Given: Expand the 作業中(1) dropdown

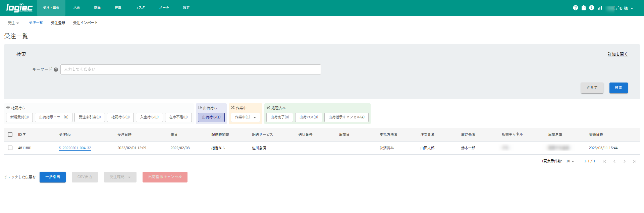Looking at the screenshot, I should 246,117.
